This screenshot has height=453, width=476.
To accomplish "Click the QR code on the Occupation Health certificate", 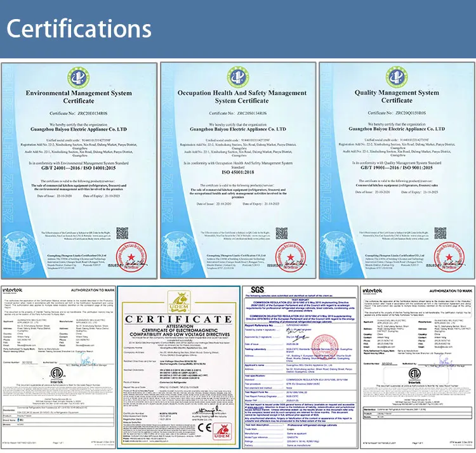I will tap(281, 233).
